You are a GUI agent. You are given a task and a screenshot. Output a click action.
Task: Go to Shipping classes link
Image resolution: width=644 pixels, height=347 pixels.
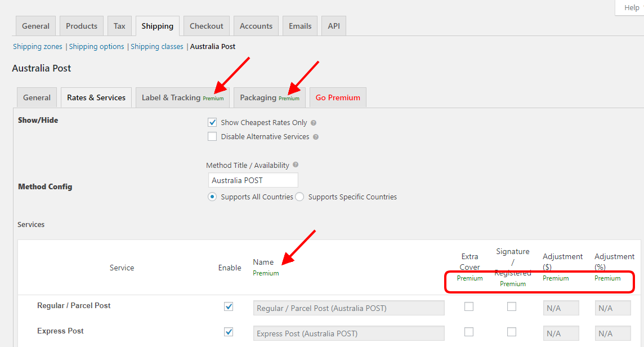click(157, 46)
